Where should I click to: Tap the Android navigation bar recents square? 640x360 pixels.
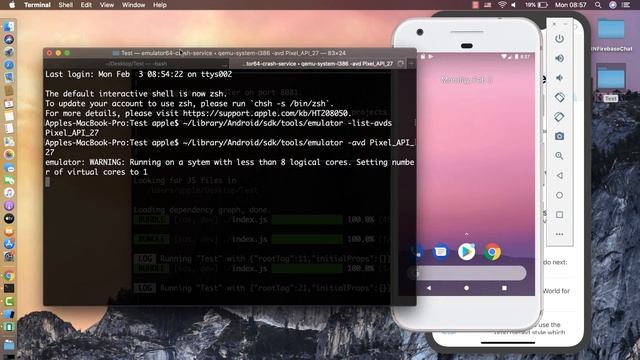504,288
